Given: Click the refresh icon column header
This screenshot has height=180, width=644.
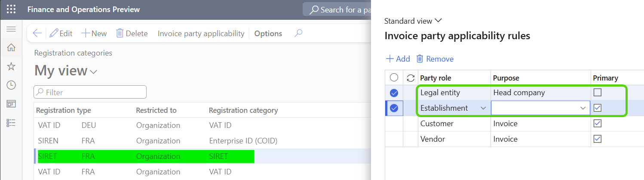Looking at the screenshot, I should click(x=411, y=78).
